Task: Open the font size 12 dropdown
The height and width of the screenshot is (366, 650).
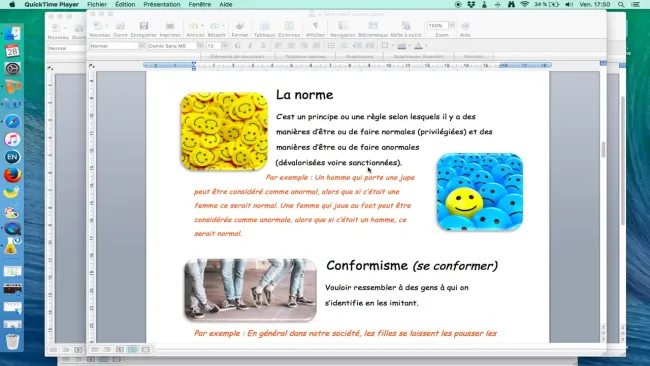Action: (x=225, y=46)
